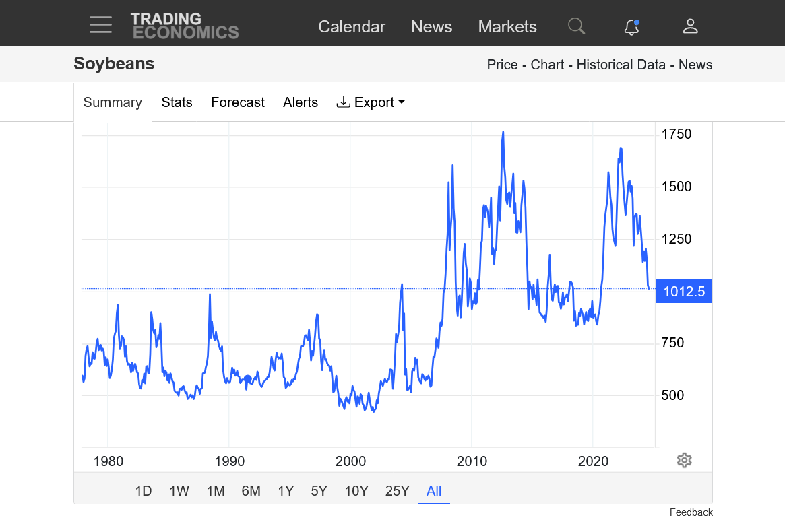Click the Trading Economics logo

click(x=185, y=26)
